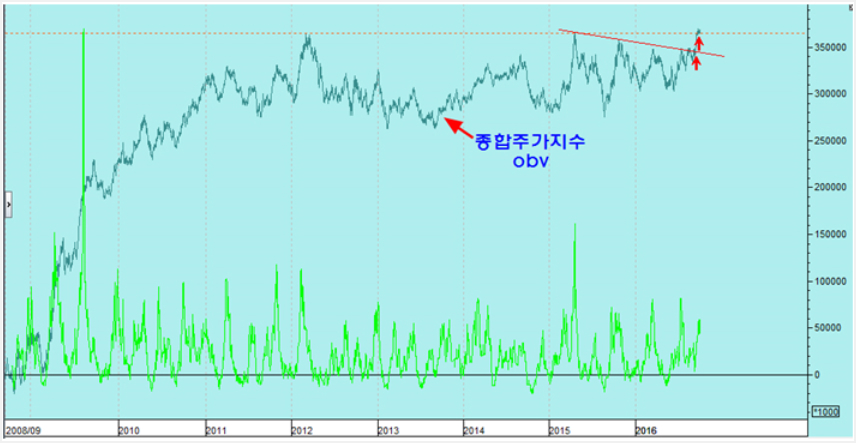
Task: Select the lower red arrow below the trendline
Action: [697, 61]
